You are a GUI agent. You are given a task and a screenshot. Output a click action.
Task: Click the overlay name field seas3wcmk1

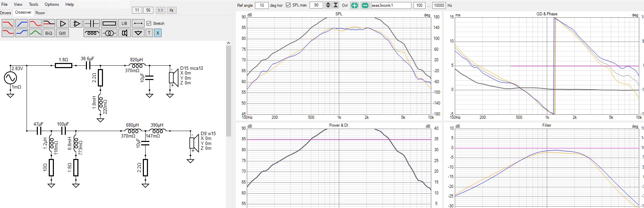coord(391,5)
